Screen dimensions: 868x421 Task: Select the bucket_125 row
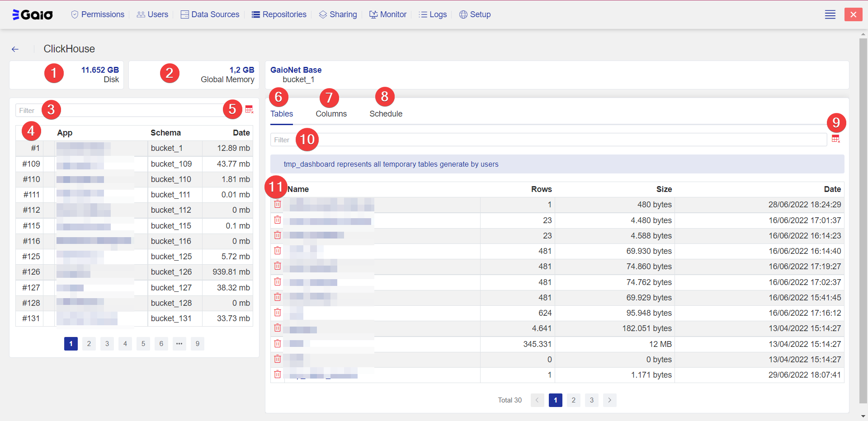click(x=134, y=257)
